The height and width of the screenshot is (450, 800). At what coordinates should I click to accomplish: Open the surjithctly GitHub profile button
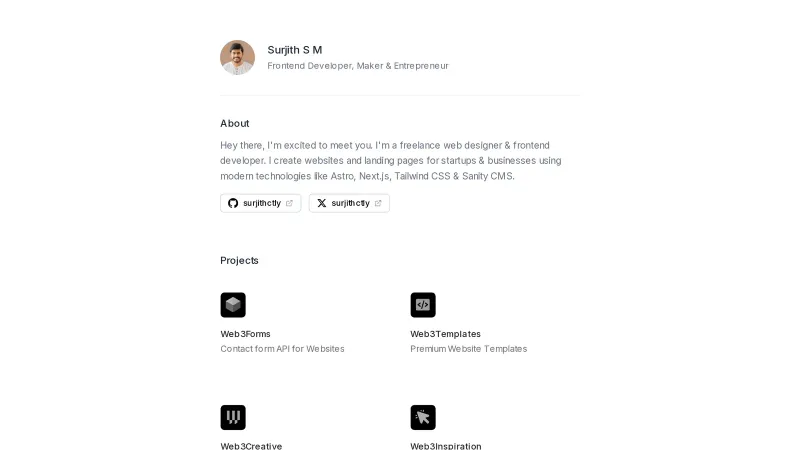[x=261, y=203]
